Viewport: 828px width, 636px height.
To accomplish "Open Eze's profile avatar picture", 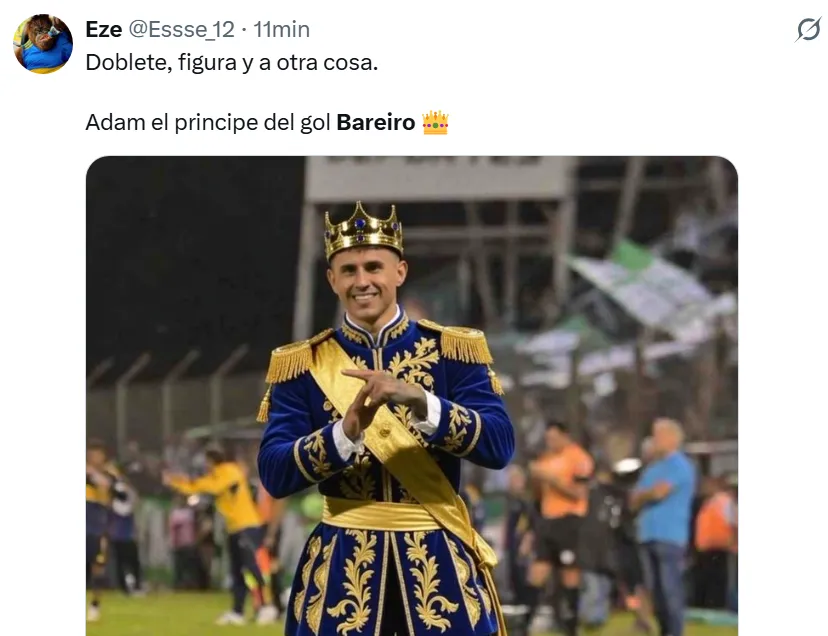I will [x=43, y=44].
